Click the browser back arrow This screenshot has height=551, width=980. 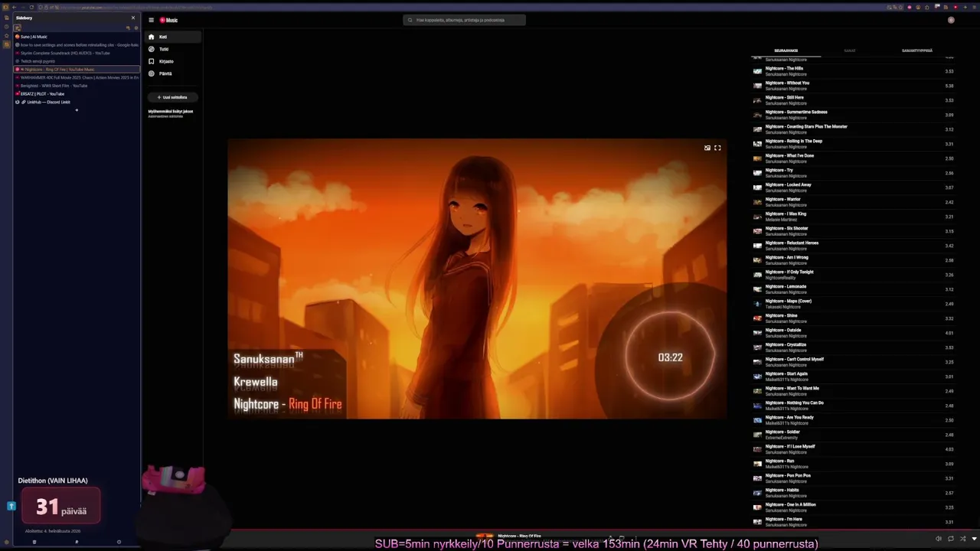14,7
